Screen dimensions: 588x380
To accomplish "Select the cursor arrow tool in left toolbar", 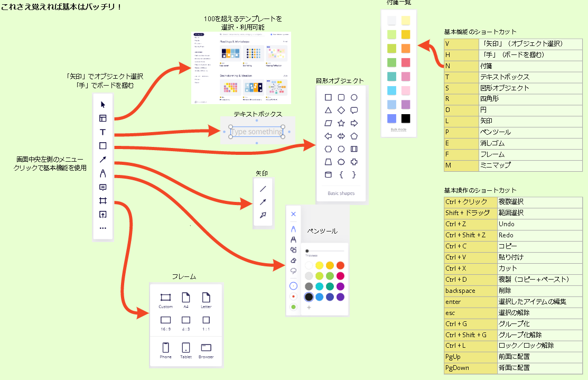I will pos(103,105).
